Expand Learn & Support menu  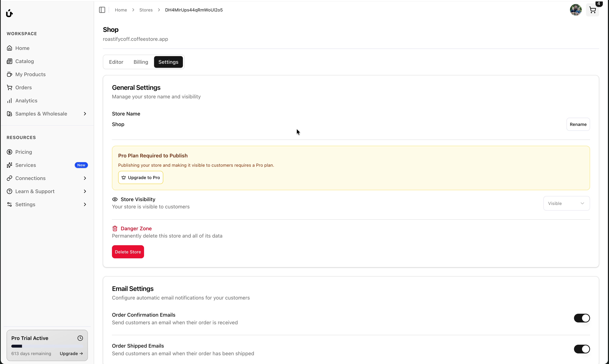click(85, 191)
